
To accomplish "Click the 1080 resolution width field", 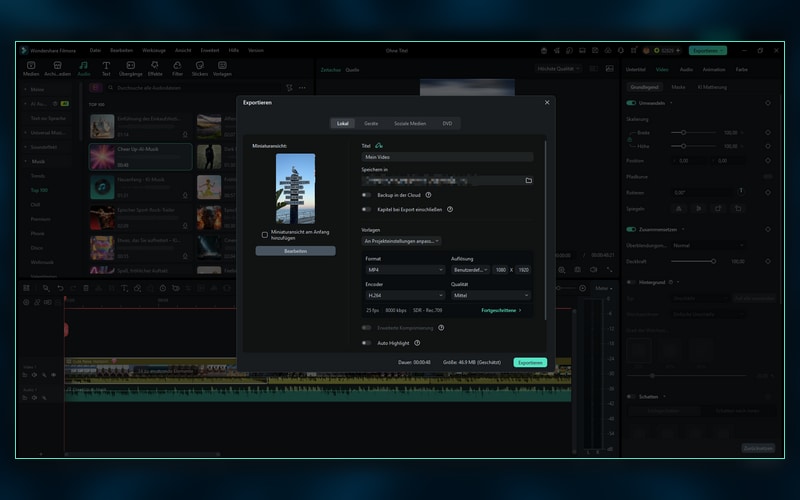I will click(x=500, y=269).
